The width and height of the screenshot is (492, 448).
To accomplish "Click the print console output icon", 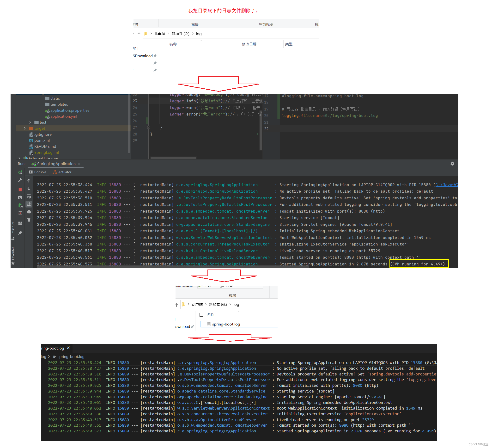I will click(x=29, y=212).
